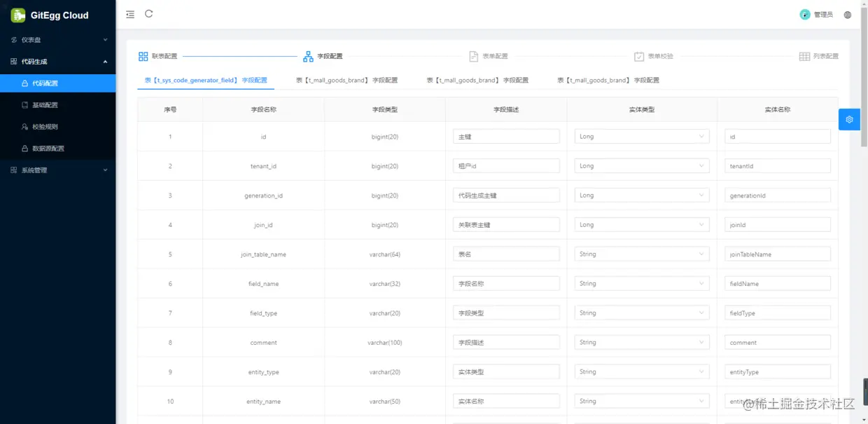
Task: Open the 列表配置 list config step icon
Action: tap(804, 55)
